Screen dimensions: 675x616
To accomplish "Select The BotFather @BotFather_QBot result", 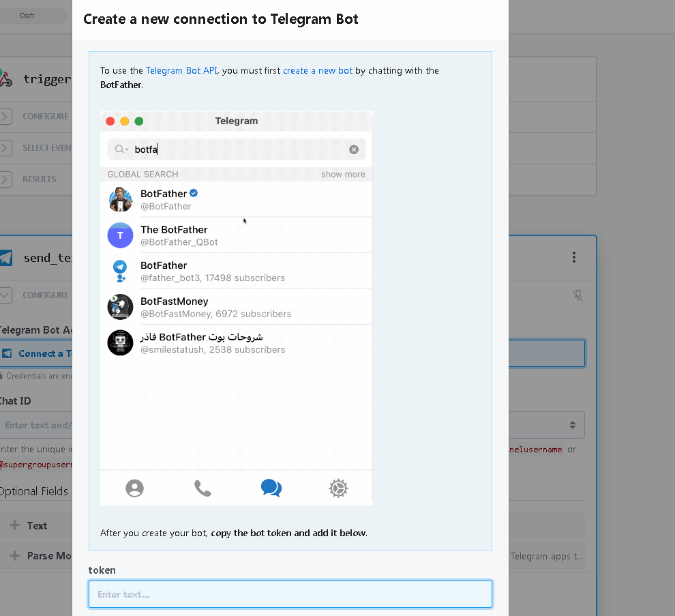I will [x=237, y=235].
